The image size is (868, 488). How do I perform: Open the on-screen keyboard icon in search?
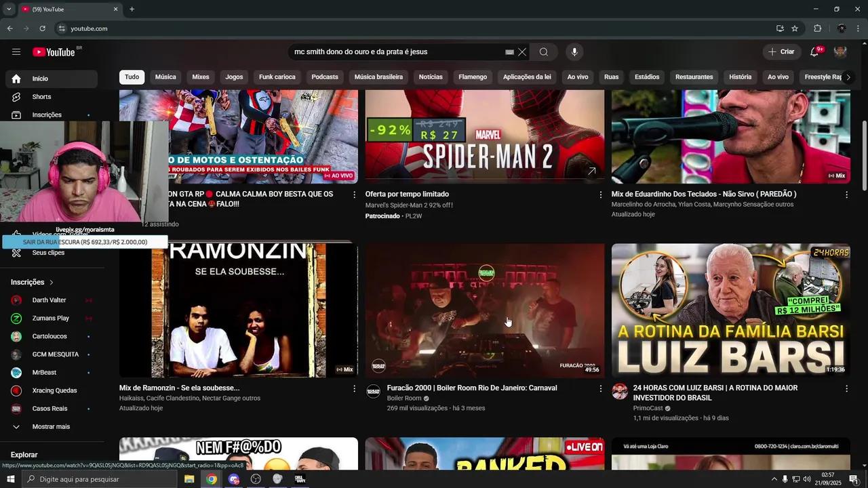pos(509,52)
